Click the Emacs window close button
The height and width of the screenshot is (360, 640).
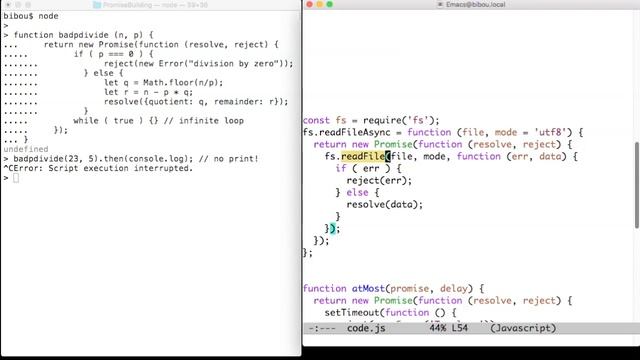pos(309,4)
